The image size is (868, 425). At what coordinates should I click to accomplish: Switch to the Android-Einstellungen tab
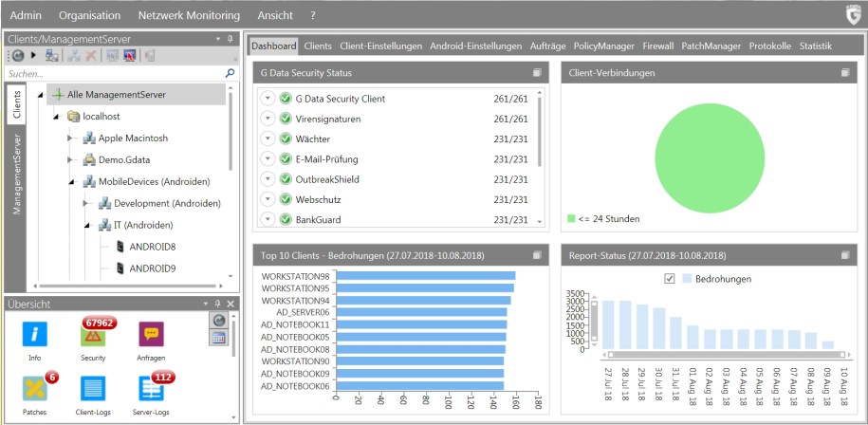coord(475,46)
